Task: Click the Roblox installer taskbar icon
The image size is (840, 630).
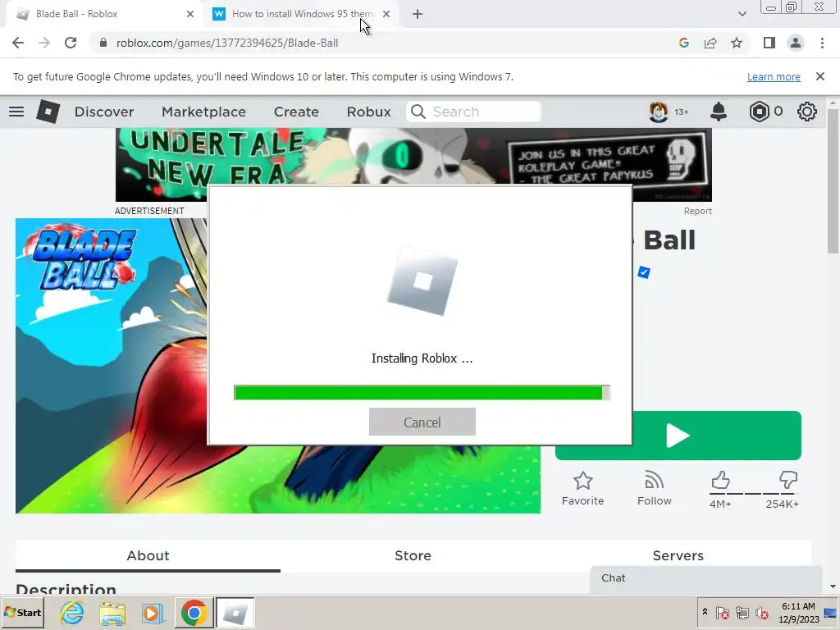Action: pos(235,612)
